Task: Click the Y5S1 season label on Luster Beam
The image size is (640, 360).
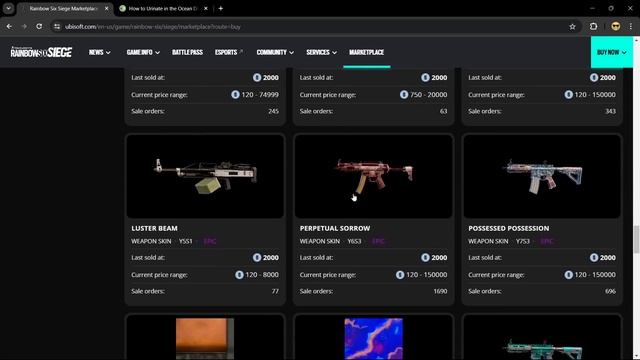Action: pos(185,241)
